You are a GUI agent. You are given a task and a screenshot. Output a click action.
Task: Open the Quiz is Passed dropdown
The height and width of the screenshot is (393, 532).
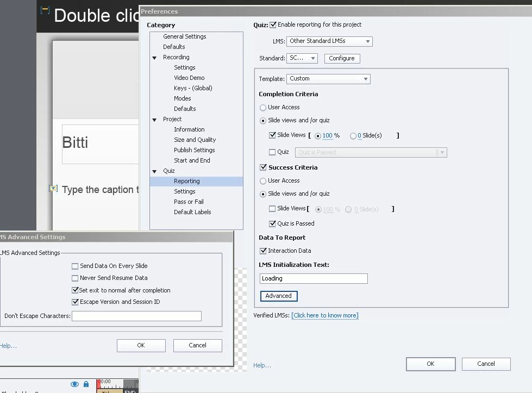point(371,152)
